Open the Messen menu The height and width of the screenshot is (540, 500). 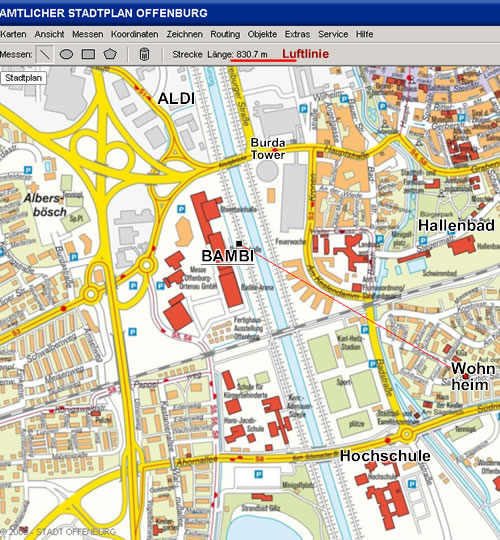click(x=87, y=34)
